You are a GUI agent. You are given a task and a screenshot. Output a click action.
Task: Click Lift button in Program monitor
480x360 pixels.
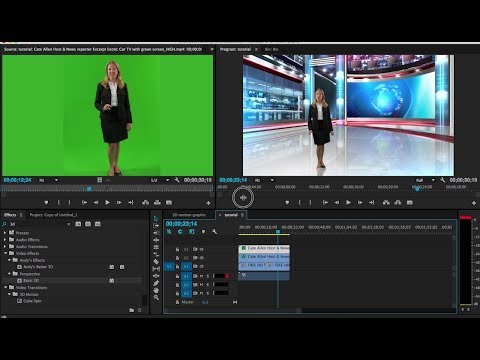386,202
